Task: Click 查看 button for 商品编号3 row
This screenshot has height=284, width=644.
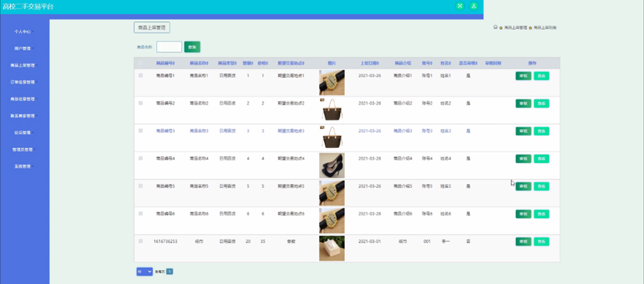Action: point(541,131)
